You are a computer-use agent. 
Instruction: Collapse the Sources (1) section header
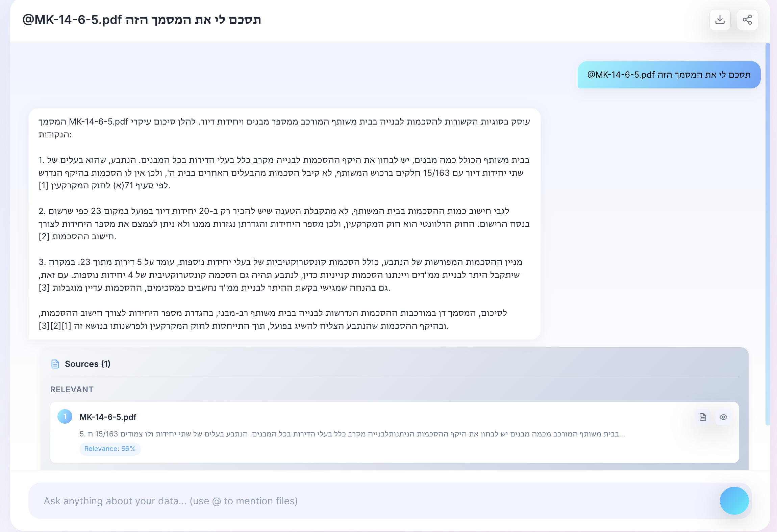[x=87, y=364]
